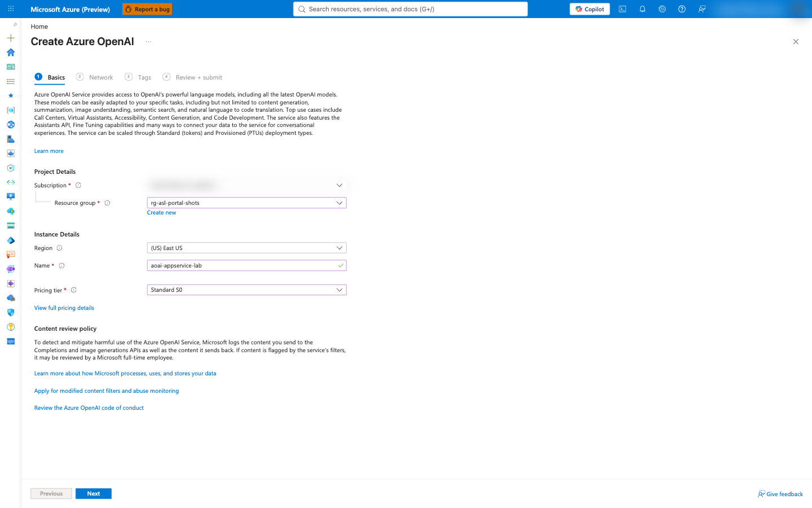Open the more options ellipsis beside Create Azure OpenAI
The image size is (812, 508).
pos(148,42)
